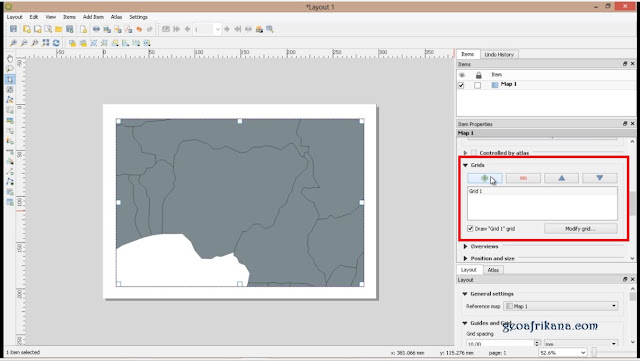Click the red Remove grid button
640x361 pixels.
[523, 178]
